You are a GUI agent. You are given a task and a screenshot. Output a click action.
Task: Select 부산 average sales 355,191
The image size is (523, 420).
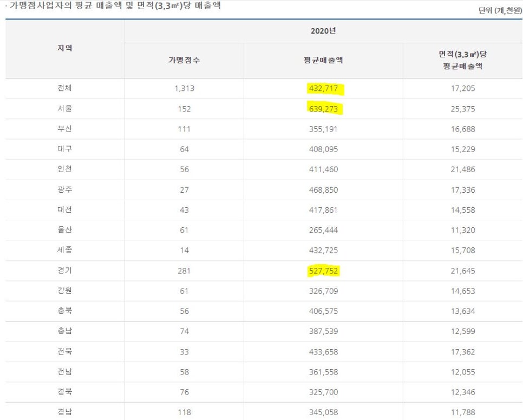[323, 129]
